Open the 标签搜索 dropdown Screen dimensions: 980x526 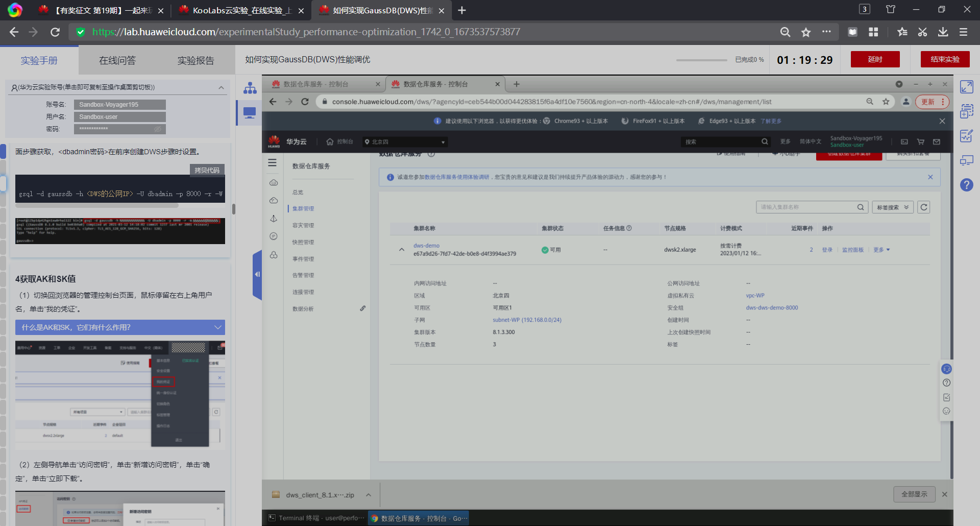tap(893, 207)
